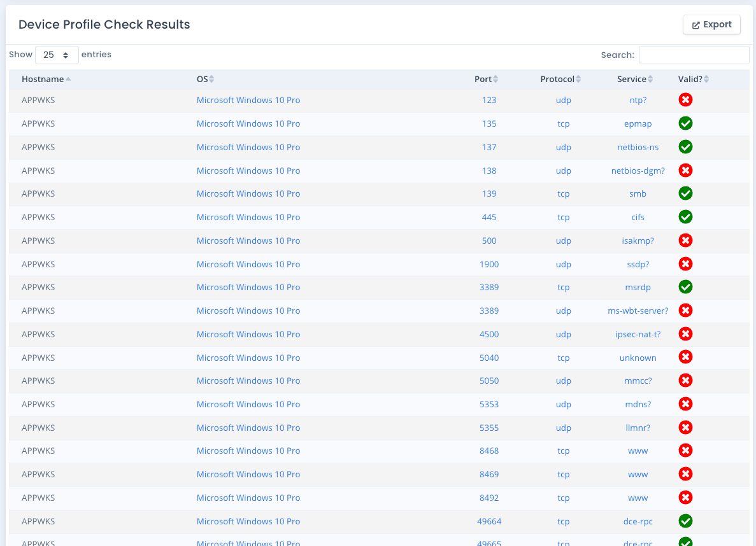Viewport: 756px width, 546px height.
Task: Sort table by OS column
Action: 205,79
